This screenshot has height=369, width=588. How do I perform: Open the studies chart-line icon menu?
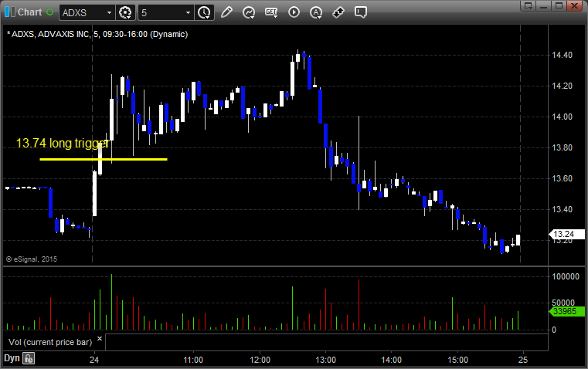coord(249,12)
